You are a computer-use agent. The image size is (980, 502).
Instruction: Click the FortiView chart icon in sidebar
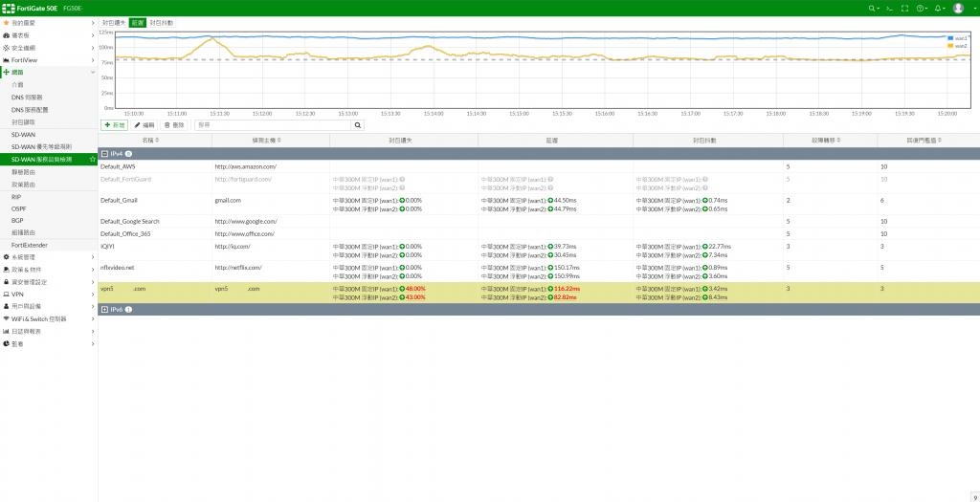tap(7, 60)
